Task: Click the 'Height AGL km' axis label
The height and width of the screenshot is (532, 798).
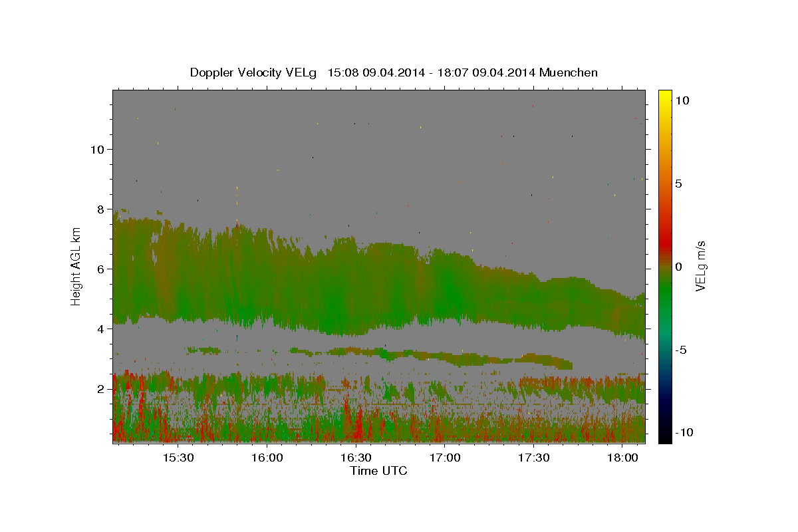Action: tap(76, 266)
